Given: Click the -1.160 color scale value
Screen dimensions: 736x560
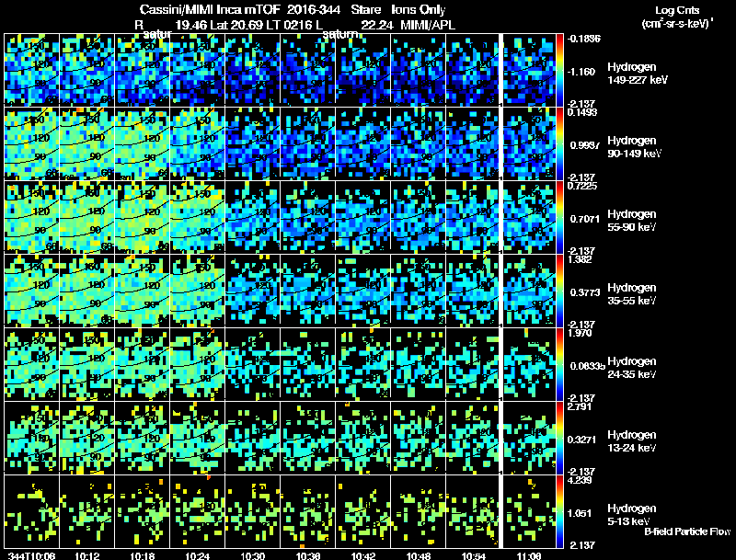Looking at the screenshot, I should point(581,72).
